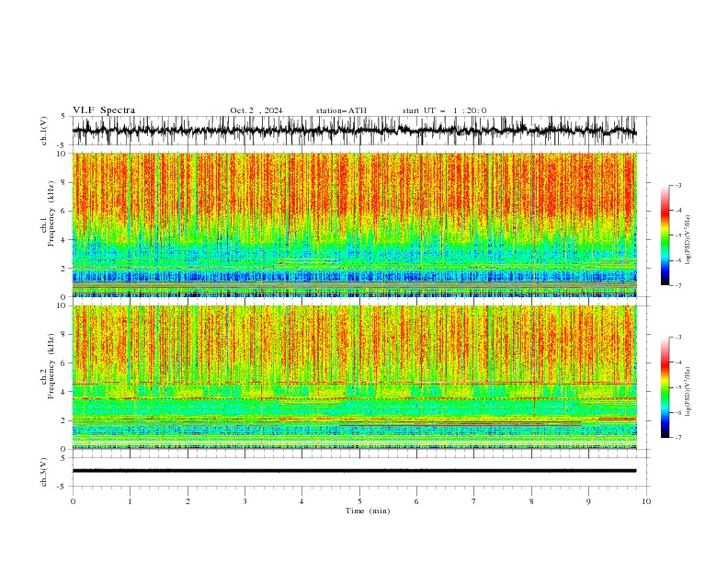Click the "6" kHz tick on ch.1 axis
This screenshot has height=563, width=728.
pos(65,212)
